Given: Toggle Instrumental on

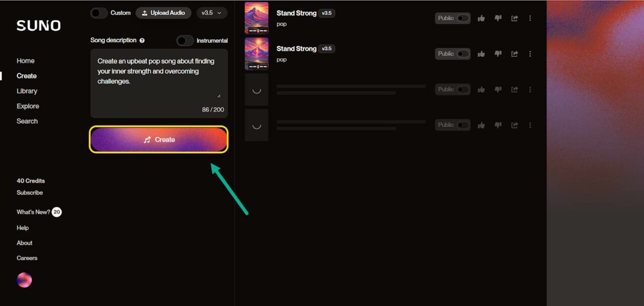Looking at the screenshot, I should click(185, 40).
